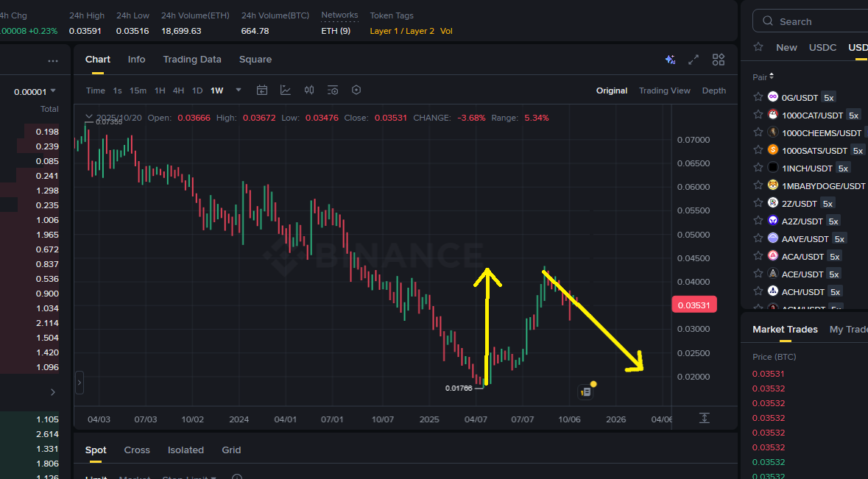Select the Isolated margin tab
The height and width of the screenshot is (479, 868).
pyautogui.click(x=186, y=450)
